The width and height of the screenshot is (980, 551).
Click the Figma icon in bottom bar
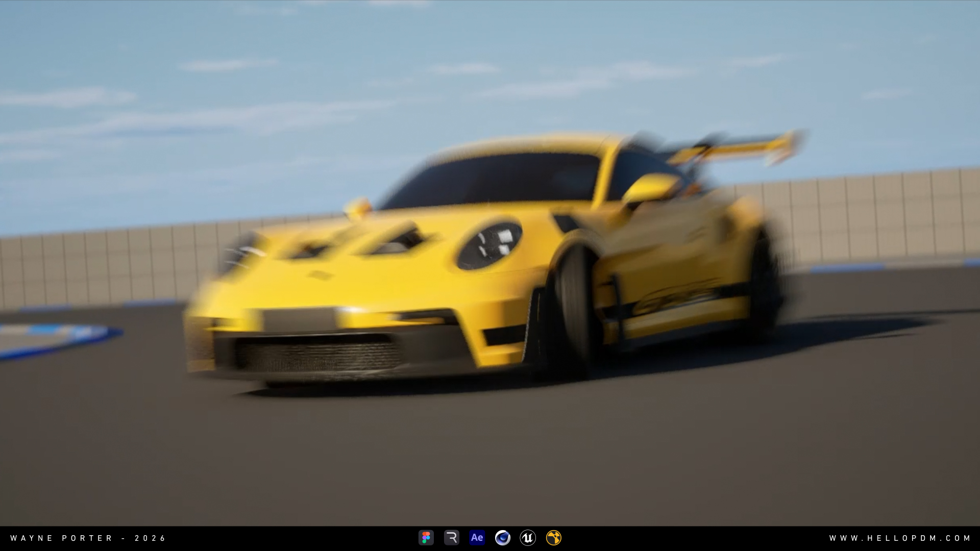tap(426, 538)
